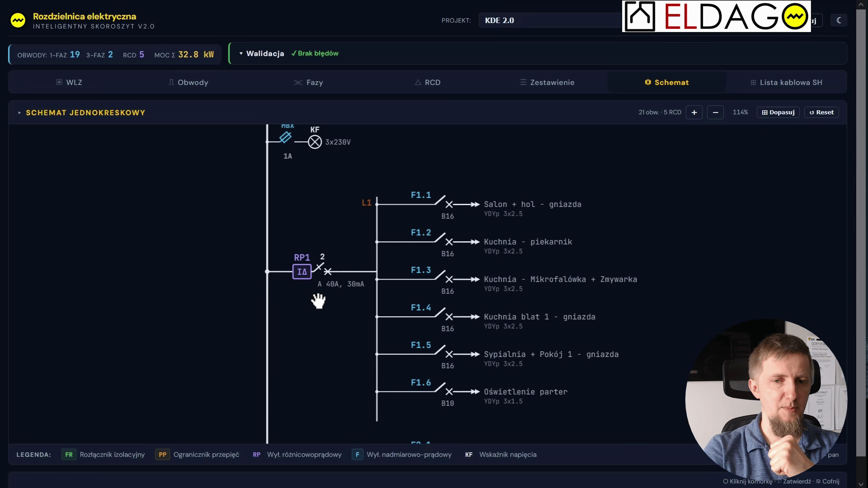
Task: Open the Lista kablowa SH tab
Action: 786,82
